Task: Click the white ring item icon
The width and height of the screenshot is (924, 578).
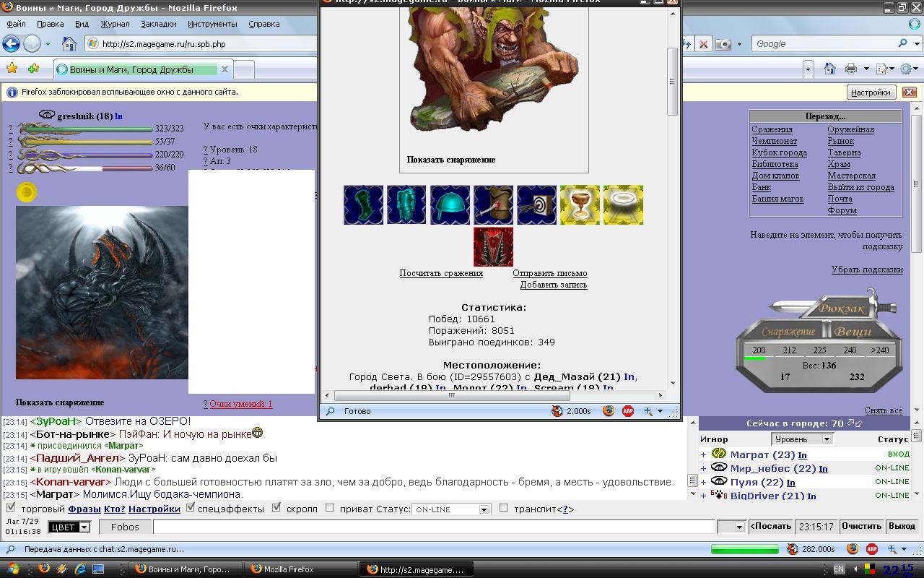Action: point(623,204)
